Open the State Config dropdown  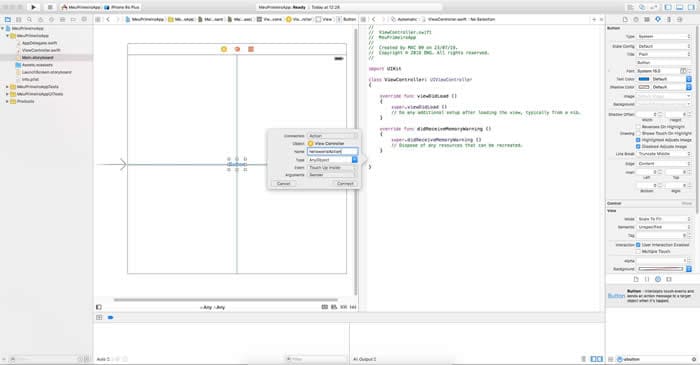tap(664, 46)
